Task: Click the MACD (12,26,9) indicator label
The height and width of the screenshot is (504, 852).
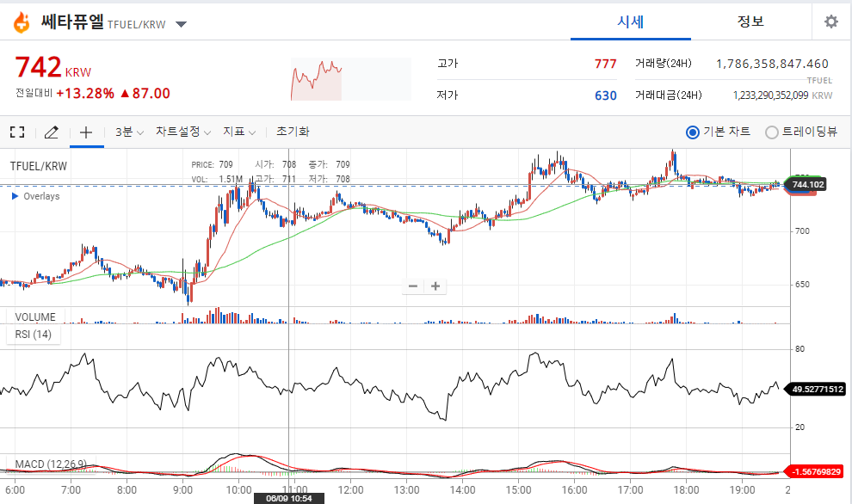Action: pos(51,464)
